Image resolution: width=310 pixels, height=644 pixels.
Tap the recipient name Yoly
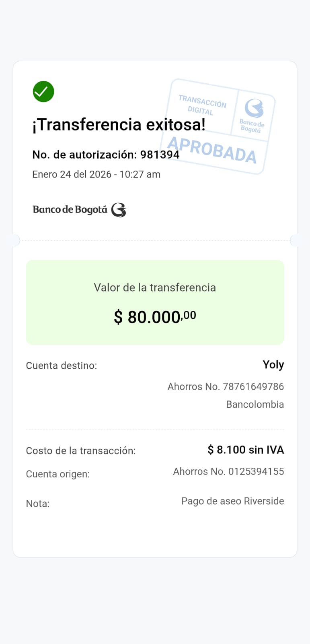273,365
